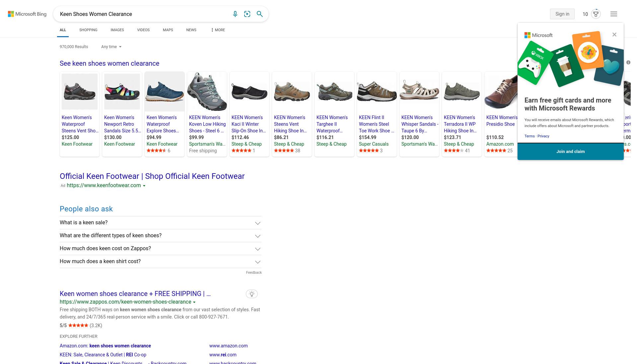Open the hamburger settings menu
637x364 pixels.
[614, 14]
